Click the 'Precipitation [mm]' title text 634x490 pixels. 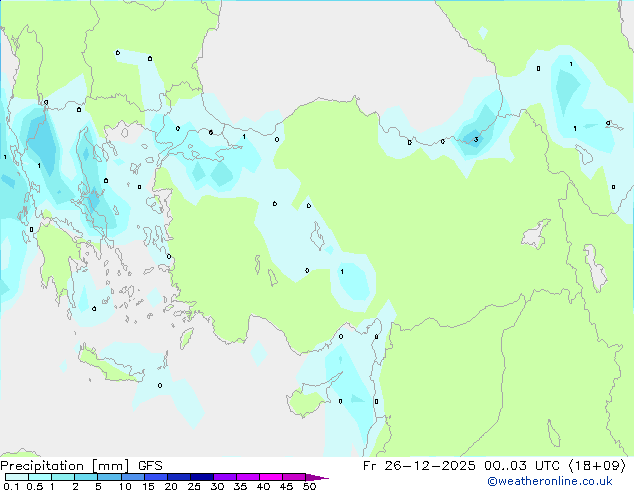(x=65, y=466)
